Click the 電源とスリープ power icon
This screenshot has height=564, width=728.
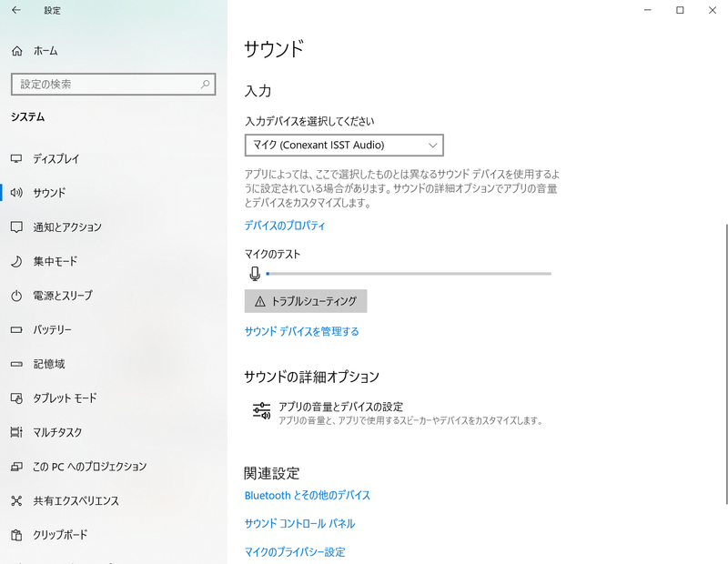(16, 296)
